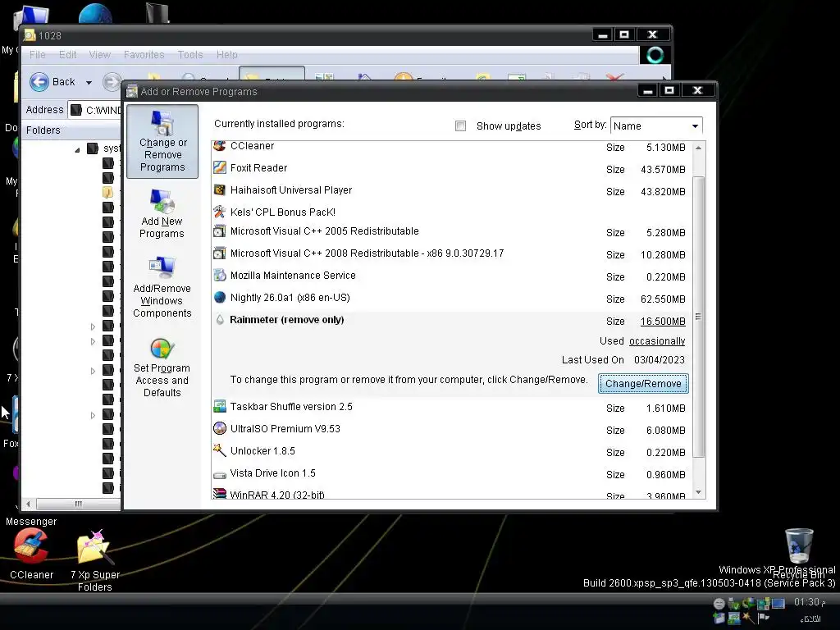840x630 pixels.
Task: Click the Rainmeter 16.500MB size link
Action: tap(663, 322)
